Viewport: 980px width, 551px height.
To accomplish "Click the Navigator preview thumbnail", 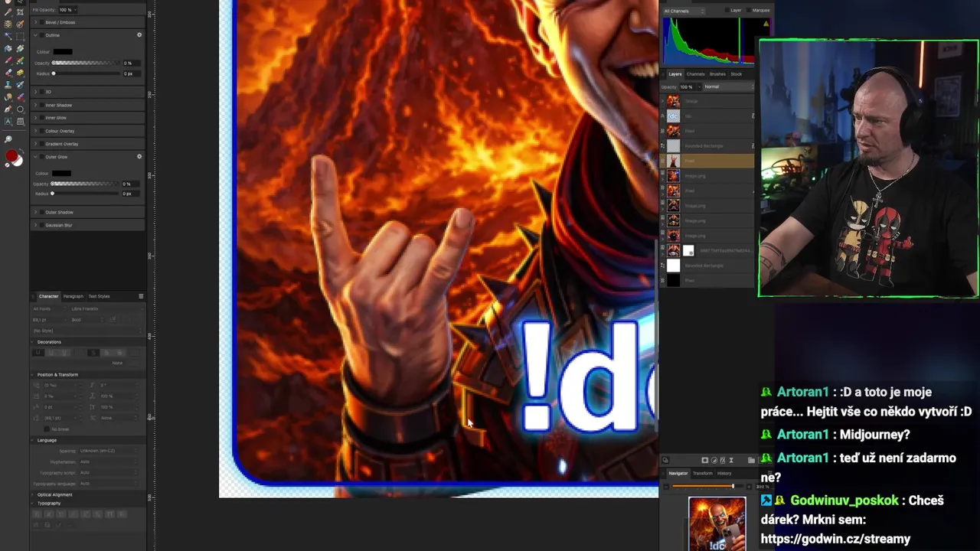I will click(717, 523).
